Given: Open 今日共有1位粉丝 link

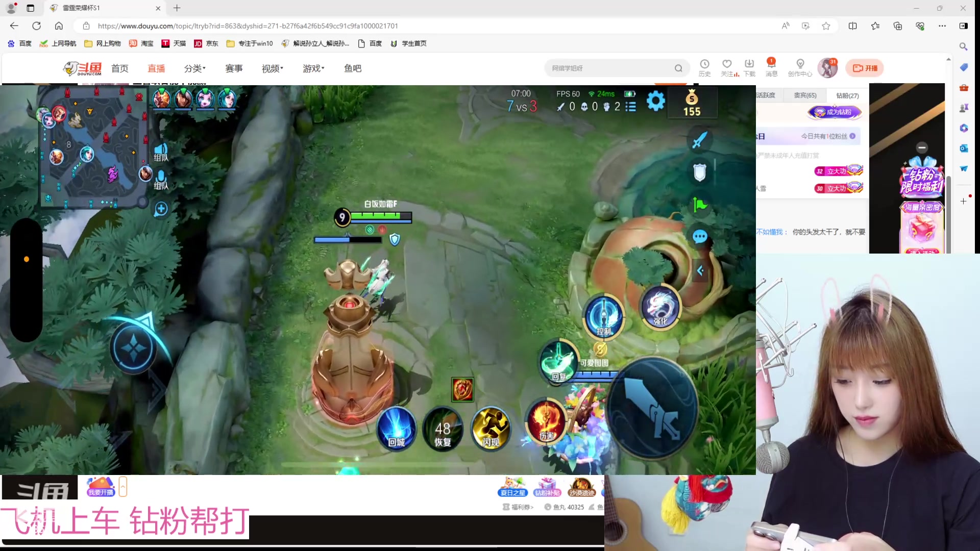Looking at the screenshot, I should pyautogui.click(x=828, y=136).
